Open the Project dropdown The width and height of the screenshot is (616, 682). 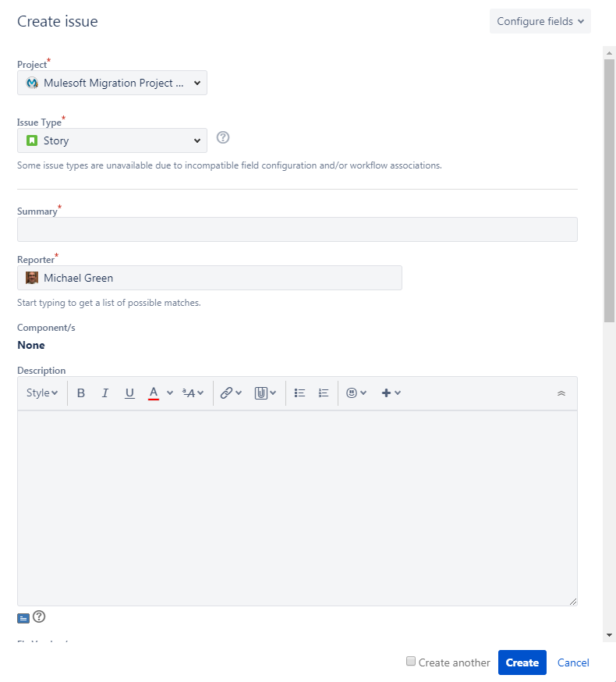point(112,83)
